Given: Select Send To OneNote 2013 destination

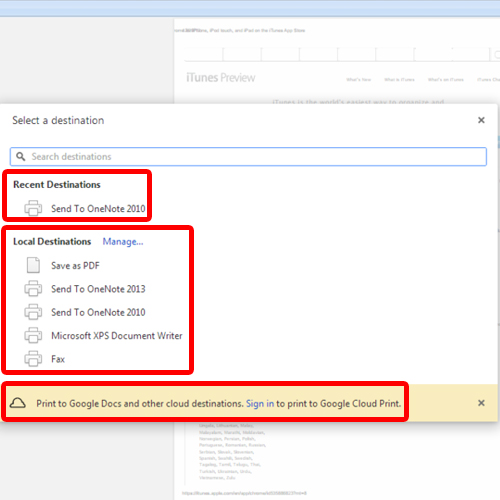Looking at the screenshot, I should pyautogui.click(x=98, y=289).
